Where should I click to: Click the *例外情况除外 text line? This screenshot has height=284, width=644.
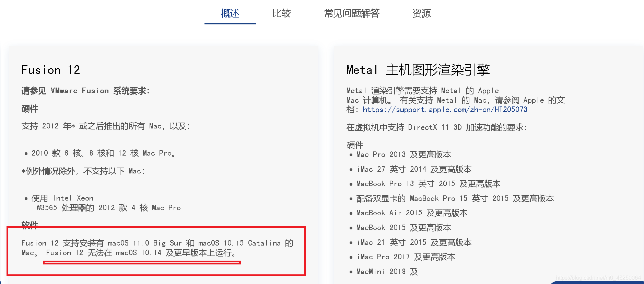pos(83,171)
